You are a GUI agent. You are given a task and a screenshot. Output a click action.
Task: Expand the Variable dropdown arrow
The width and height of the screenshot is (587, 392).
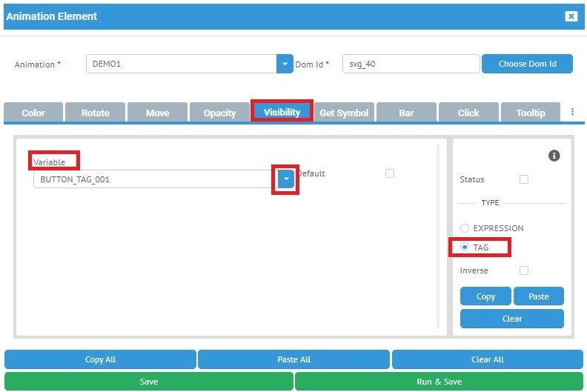pos(286,179)
